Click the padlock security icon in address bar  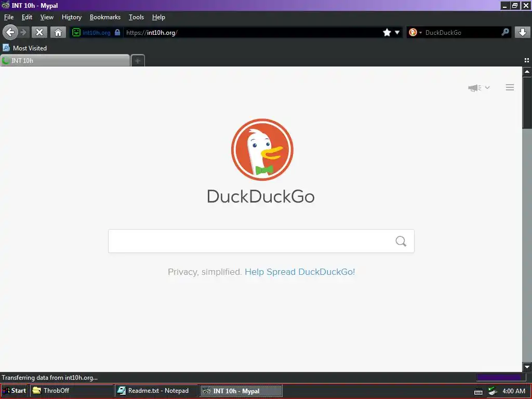pyautogui.click(x=117, y=33)
